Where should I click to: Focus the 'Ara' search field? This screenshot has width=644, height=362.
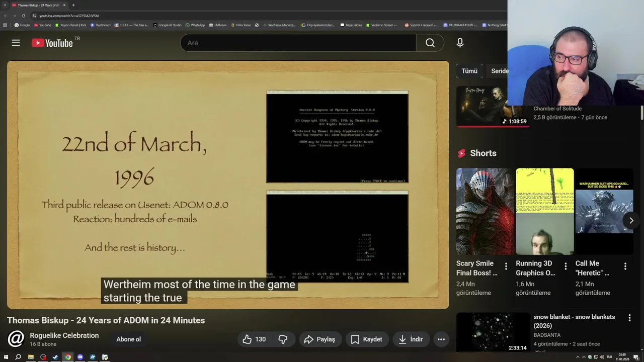[298, 43]
